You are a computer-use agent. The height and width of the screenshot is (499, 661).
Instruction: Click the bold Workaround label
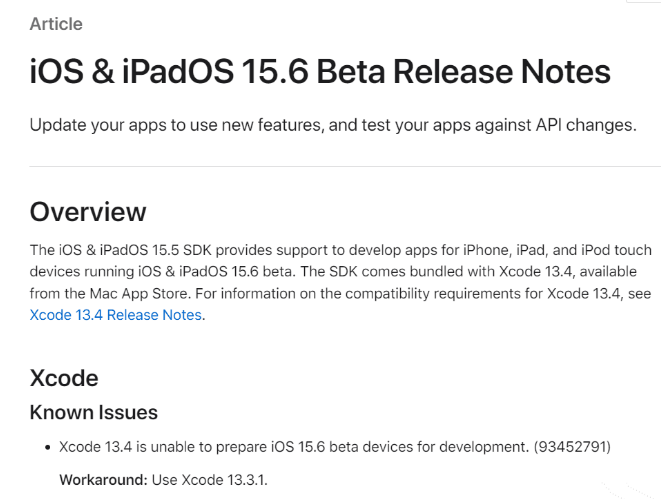point(103,480)
